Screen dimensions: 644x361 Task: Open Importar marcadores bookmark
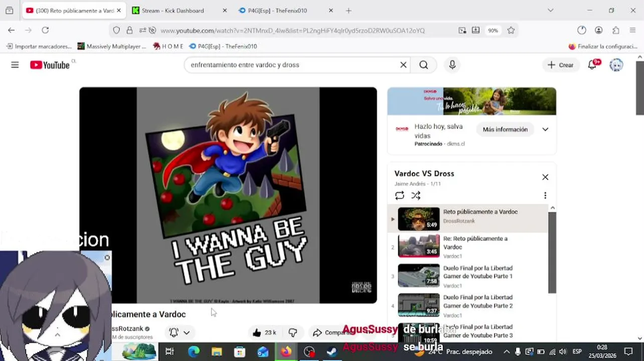coord(39,46)
